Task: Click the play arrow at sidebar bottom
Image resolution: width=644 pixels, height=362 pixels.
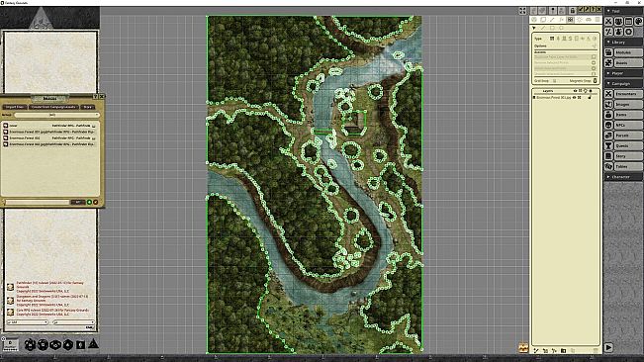Action: click(x=608, y=347)
